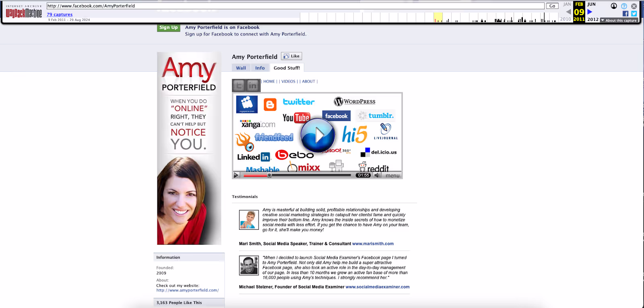Mute the video with the speaker icon
The height and width of the screenshot is (308, 644).
click(x=377, y=175)
